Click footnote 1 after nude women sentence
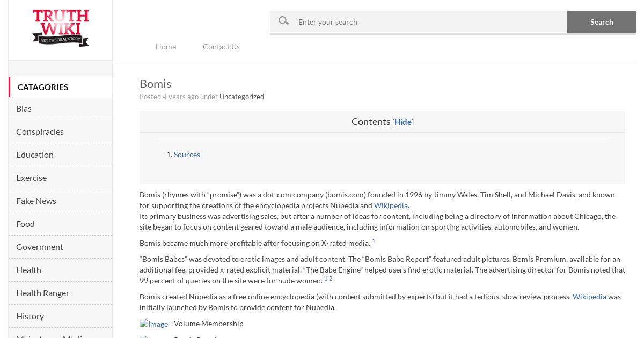 click(326, 278)
